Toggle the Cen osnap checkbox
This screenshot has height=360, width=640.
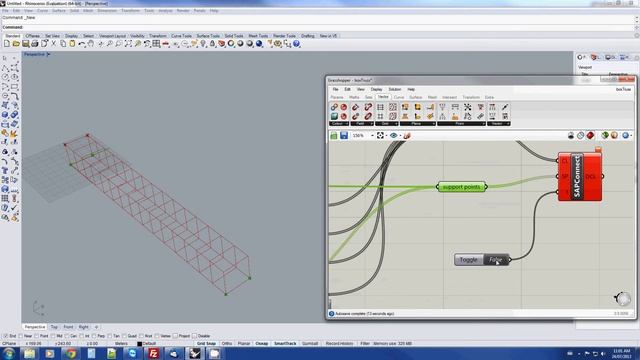[x=67, y=336]
